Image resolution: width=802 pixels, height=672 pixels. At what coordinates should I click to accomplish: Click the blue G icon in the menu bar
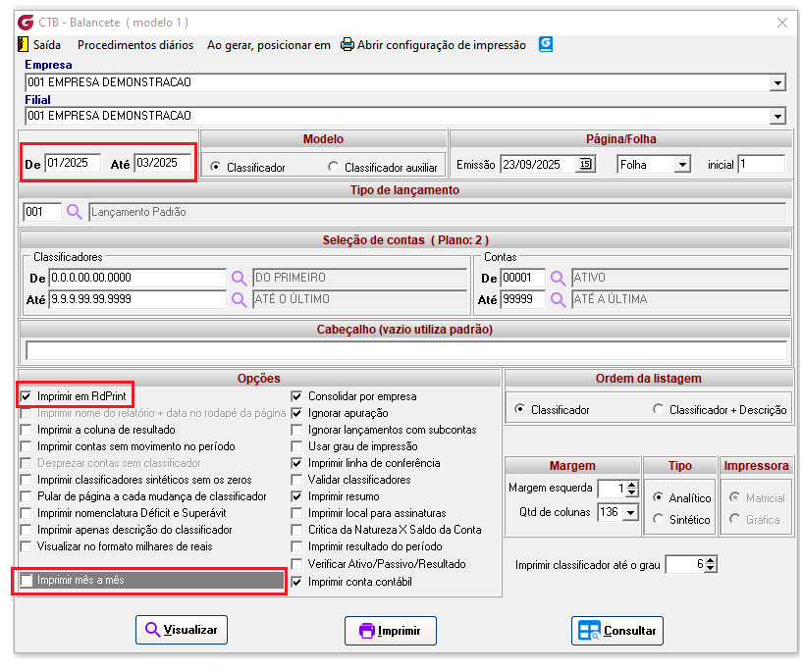tap(545, 44)
